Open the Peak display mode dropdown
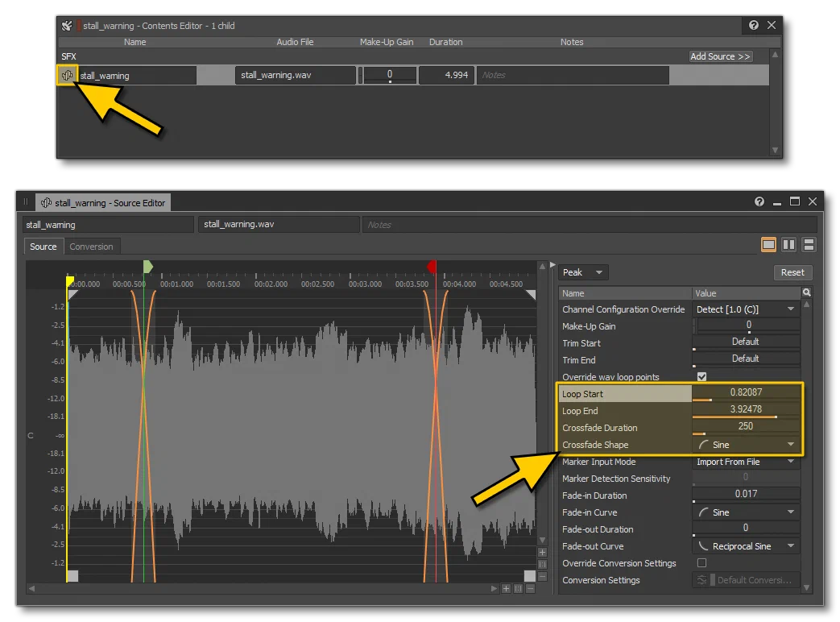This screenshot has height=622, width=840. point(583,272)
